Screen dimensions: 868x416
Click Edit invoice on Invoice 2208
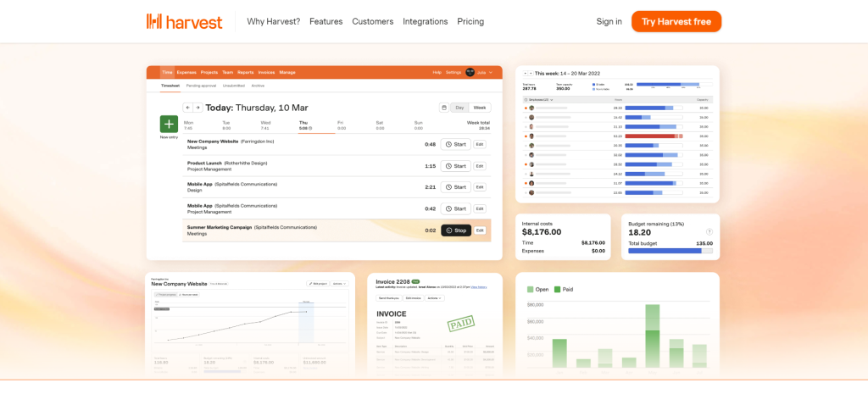click(x=414, y=298)
